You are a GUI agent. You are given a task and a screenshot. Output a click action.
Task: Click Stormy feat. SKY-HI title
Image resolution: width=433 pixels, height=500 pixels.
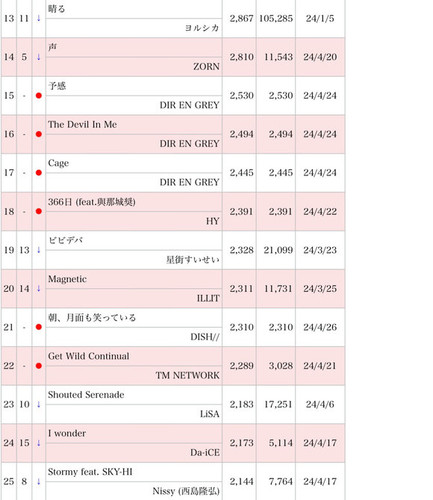point(90,472)
